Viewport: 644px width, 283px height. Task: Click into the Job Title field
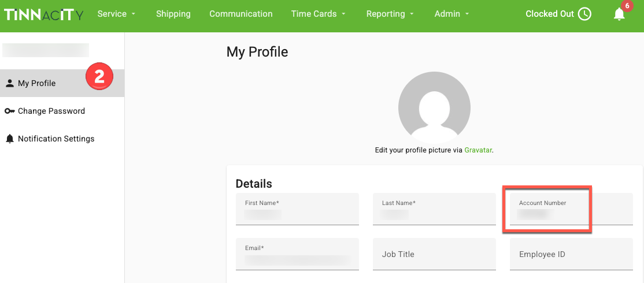coord(434,254)
